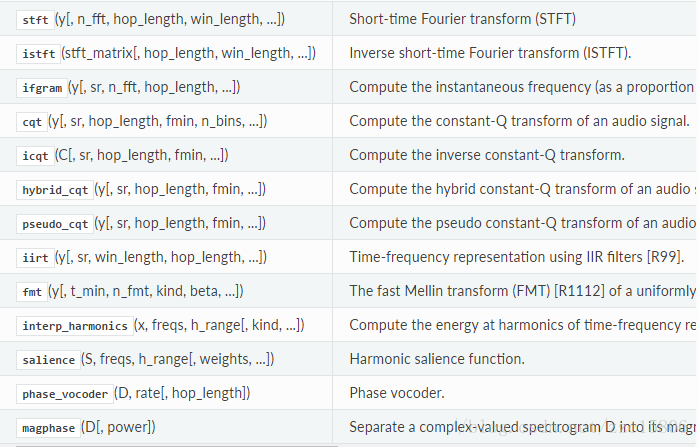Viewport: 699px width, 447px height.
Task: Click the istft function name
Action: coord(36,53)
